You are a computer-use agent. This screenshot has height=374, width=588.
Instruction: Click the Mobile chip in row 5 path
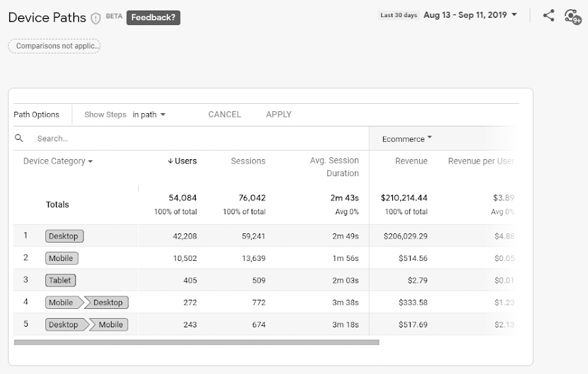point(110,325)
